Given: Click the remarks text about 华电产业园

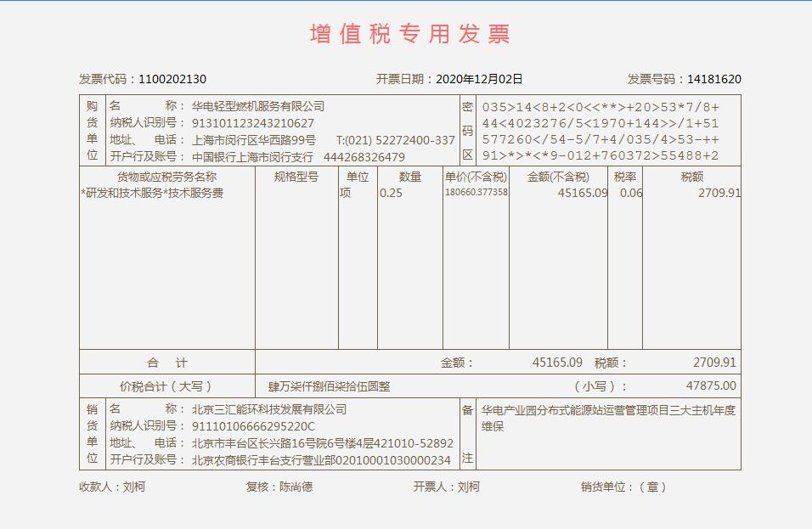Looking at the screenshot, I should [607, 418].
